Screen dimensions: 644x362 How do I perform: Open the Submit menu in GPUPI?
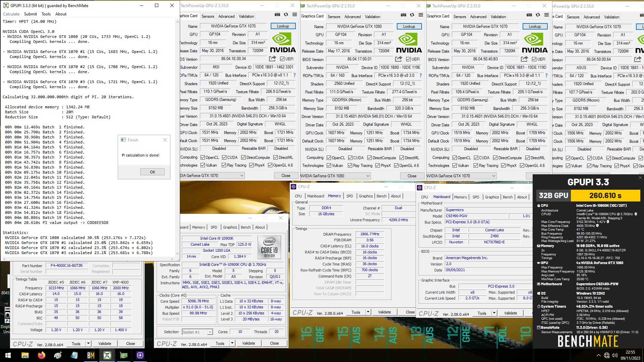(31, 14)
